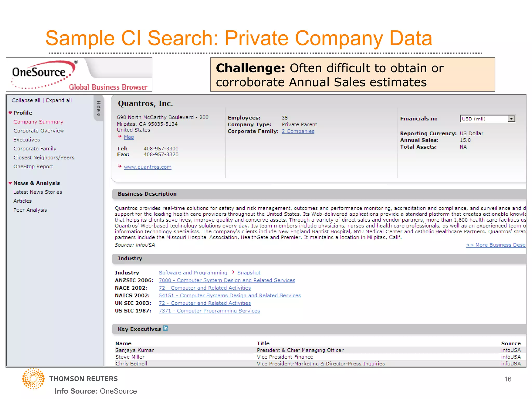Click President & Chief Managing Officer title
This screenshot has height=399, width=532.
click(300, 350)
